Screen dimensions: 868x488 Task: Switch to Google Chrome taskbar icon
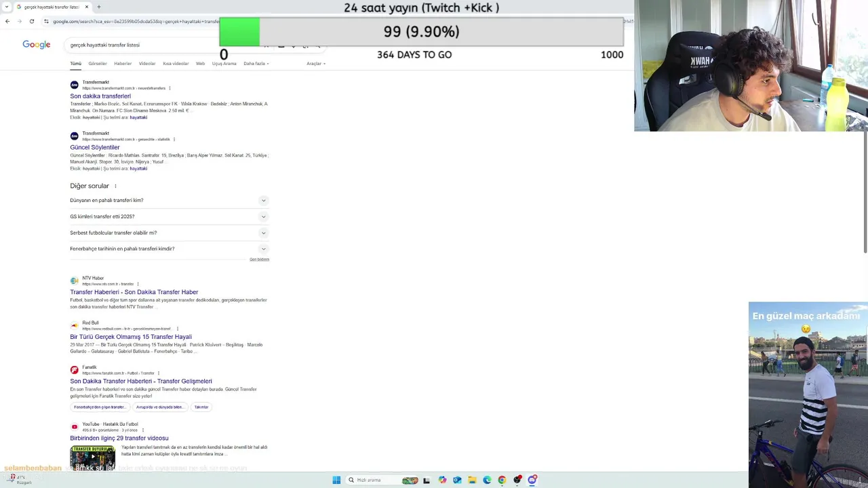coord(502,480)
